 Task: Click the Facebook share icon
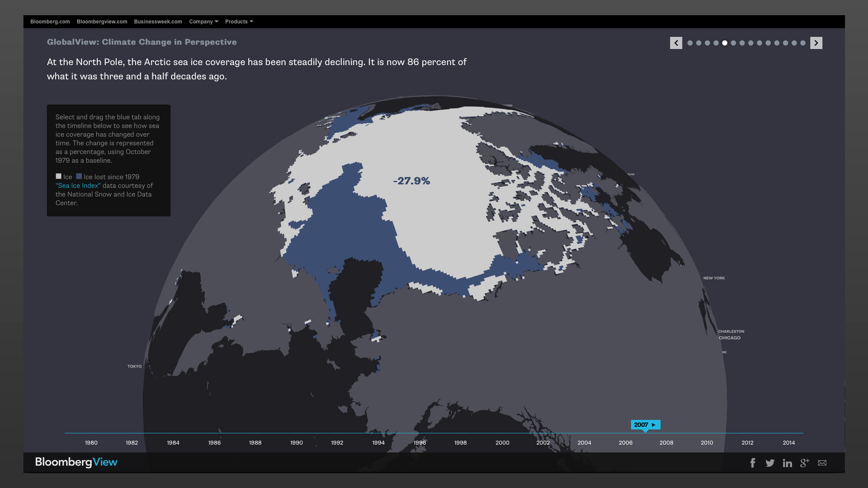[x=753, y=463]
